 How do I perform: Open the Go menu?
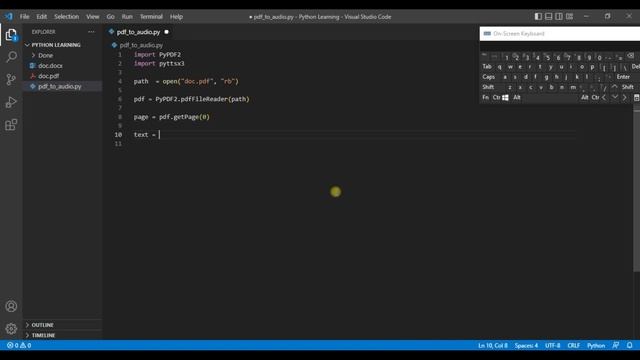click(x=111, y=17)
